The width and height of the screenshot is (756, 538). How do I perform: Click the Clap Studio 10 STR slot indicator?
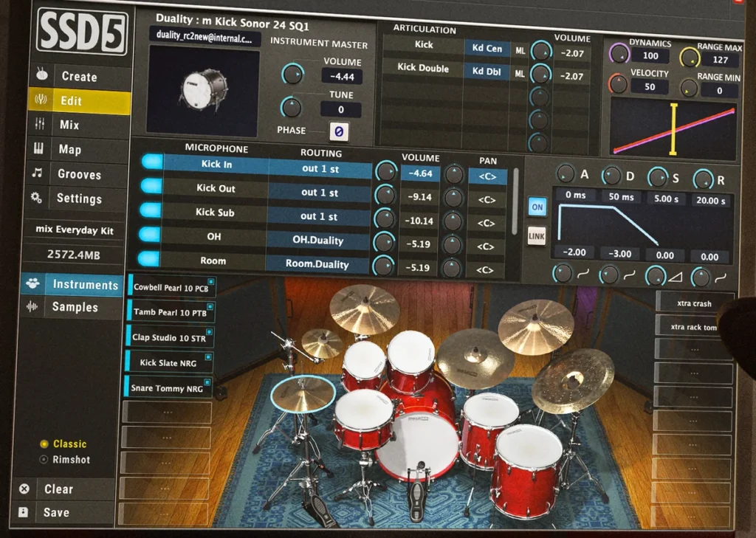click(x=209, y=331)
